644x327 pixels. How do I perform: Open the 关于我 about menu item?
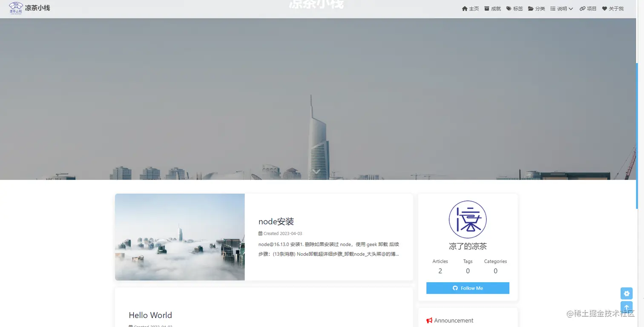pyautogui.click(x=613, y=9)
